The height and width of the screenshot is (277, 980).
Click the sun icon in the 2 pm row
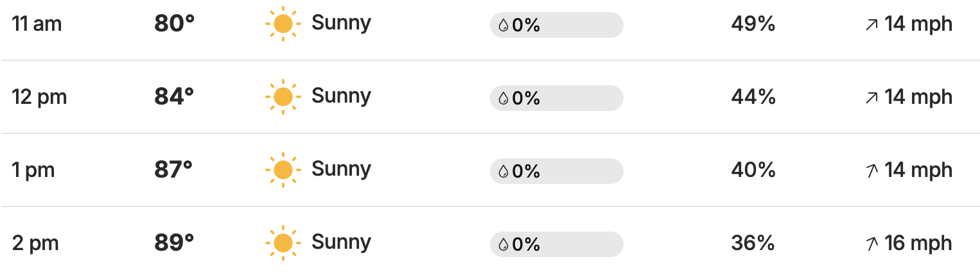point(282,244)
